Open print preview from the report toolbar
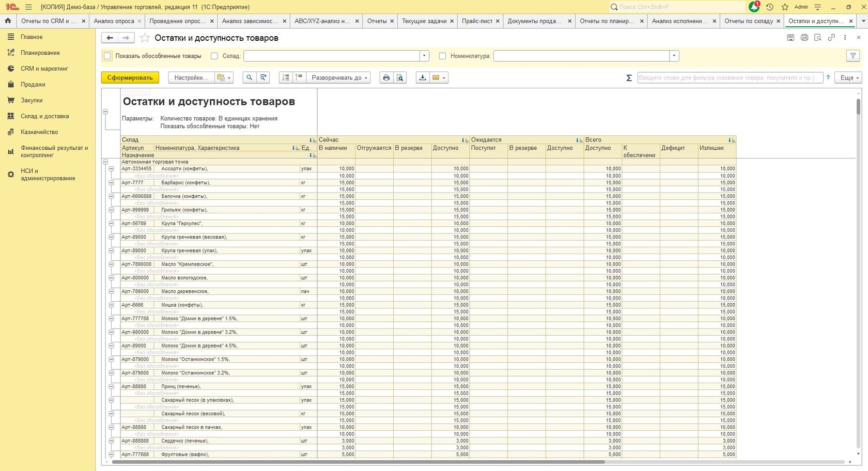This screenshot has height=471, width=868. [400, 77]
